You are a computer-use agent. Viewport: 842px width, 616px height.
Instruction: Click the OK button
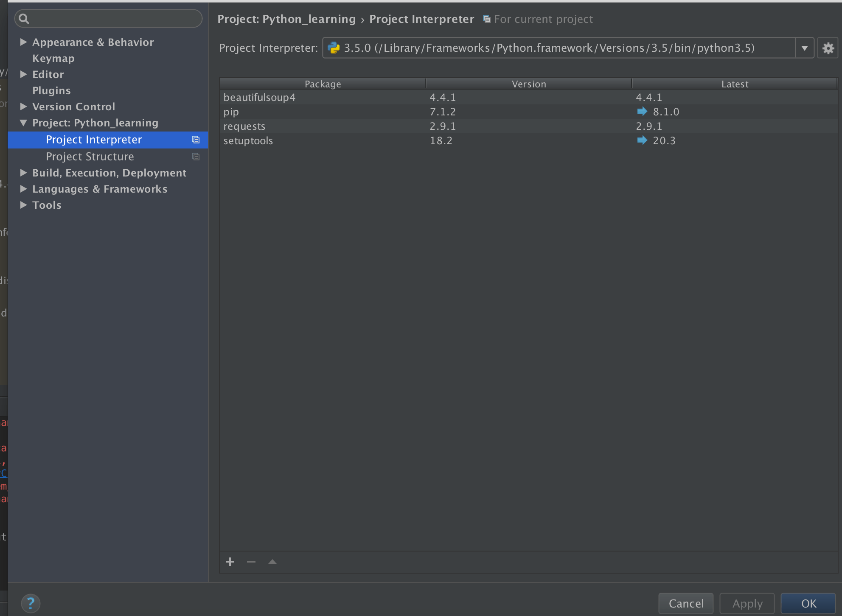808,603
